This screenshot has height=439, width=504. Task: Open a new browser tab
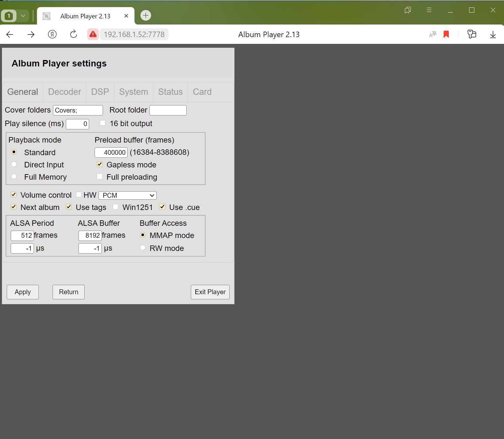coord(146,15)
